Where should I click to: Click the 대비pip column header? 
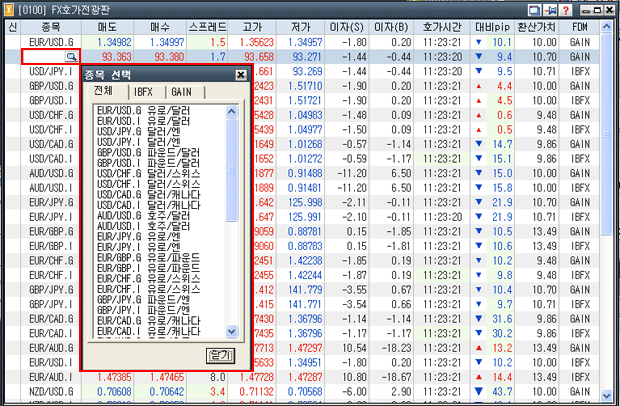(x=492, y=27)
